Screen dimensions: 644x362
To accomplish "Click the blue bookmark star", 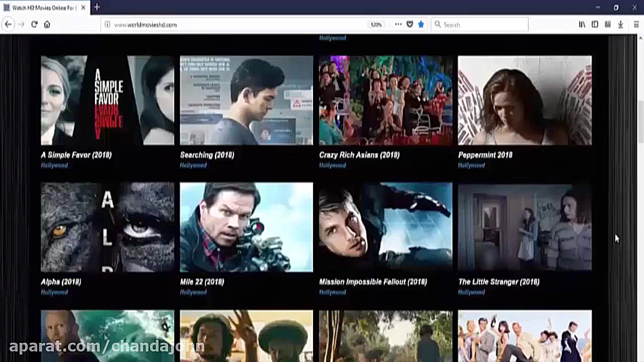I will click(x=421, y=24).
